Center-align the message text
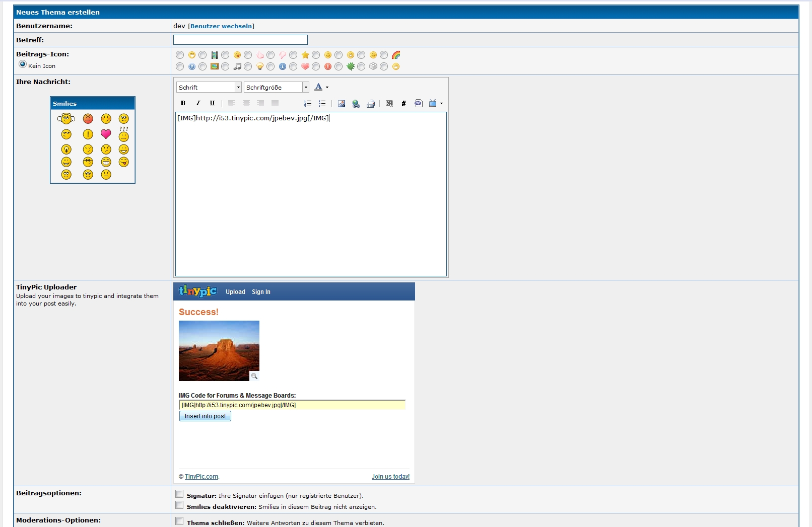 (246, 104)
